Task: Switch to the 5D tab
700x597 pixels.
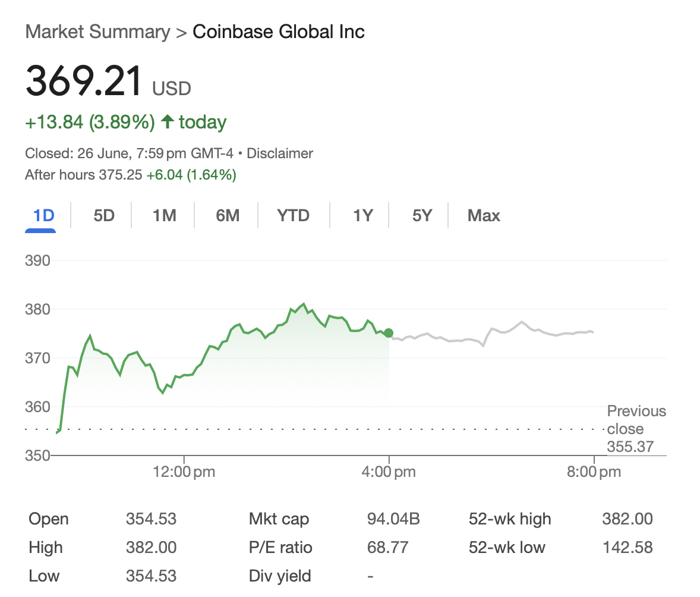Action: 104,215
